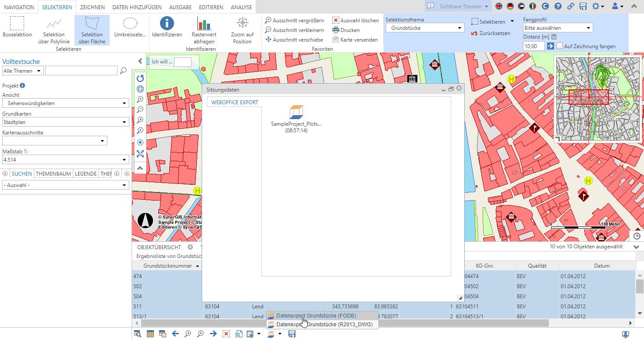The height and width of the screenshot is (339, 644).
Task: Select the Identifizieren tool
Action: click(x=167, y=29)
